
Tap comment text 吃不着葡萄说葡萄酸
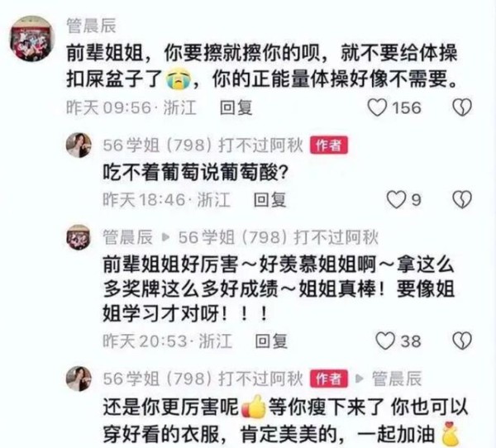(x=195, y=173)
